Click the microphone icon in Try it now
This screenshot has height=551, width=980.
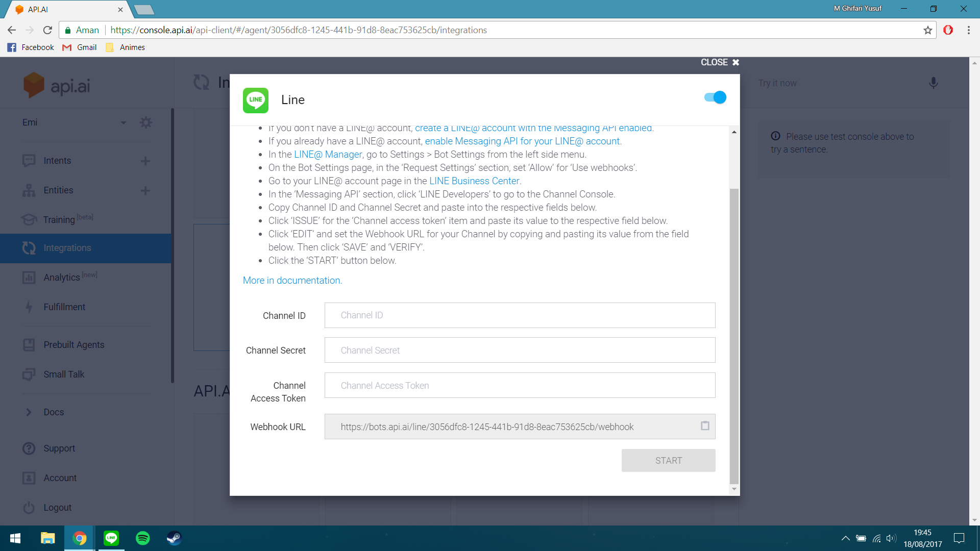pos(933,83)
